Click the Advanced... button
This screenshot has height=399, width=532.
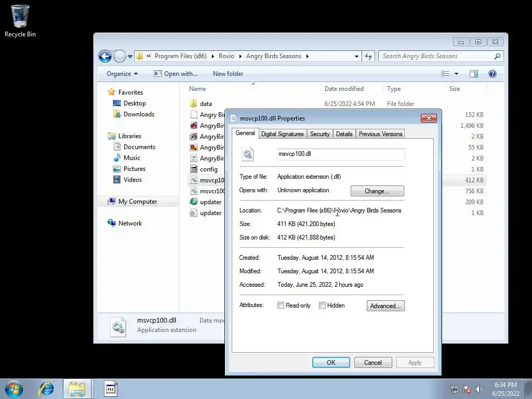[x=385, y=305]
